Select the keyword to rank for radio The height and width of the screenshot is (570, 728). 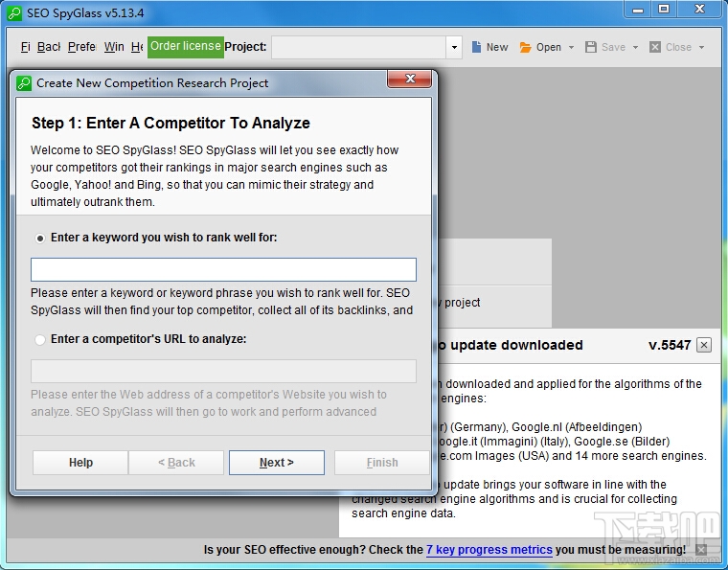(x=40, y=239)
